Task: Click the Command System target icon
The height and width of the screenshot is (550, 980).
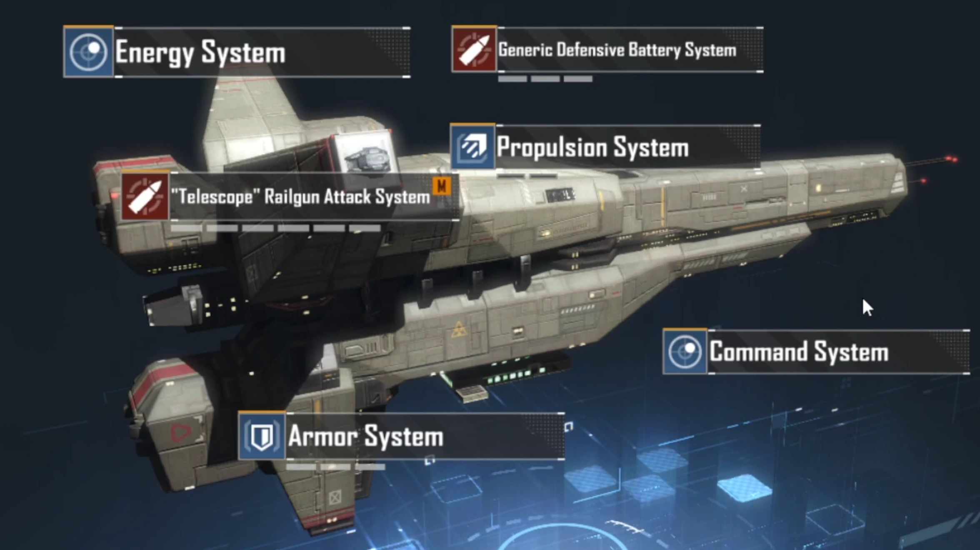Action: tap(685, 351)
